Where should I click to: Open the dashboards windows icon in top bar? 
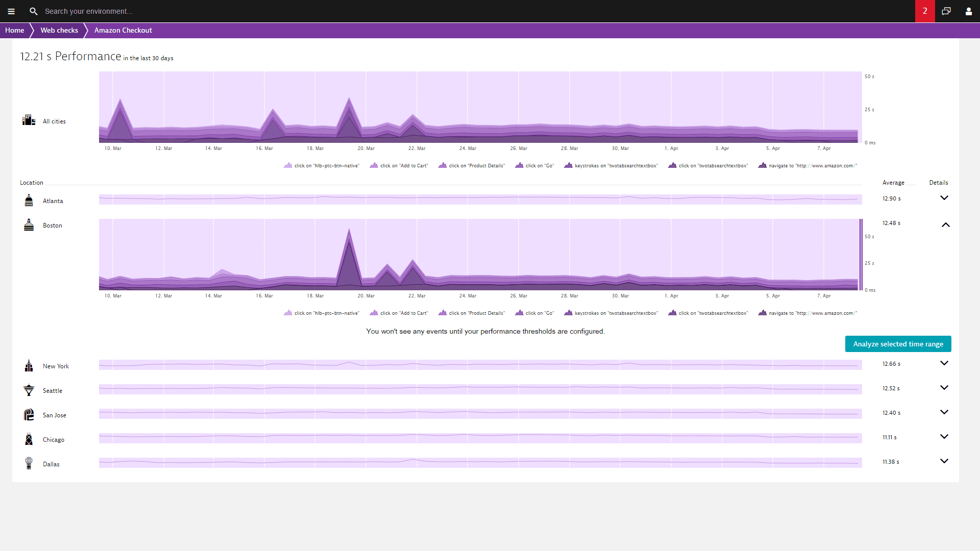946,11
